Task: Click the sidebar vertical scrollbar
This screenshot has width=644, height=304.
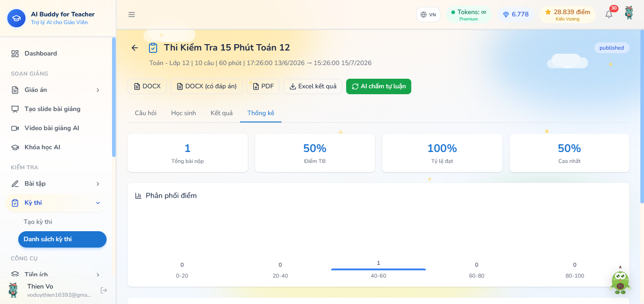Action: point(113,97)
